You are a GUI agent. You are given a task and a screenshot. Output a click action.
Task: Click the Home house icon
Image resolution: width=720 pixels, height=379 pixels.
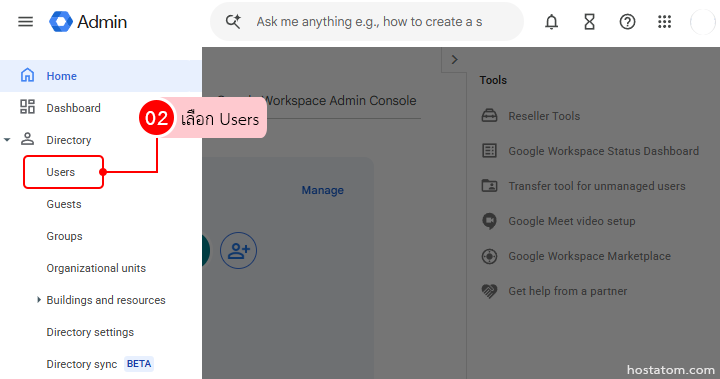[28, 75]
